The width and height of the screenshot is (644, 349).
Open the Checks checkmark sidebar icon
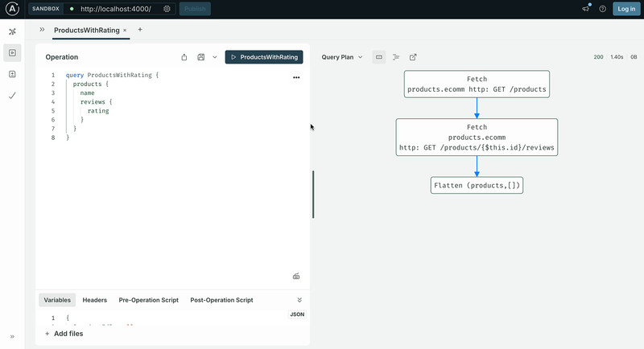tap(12, 96)
